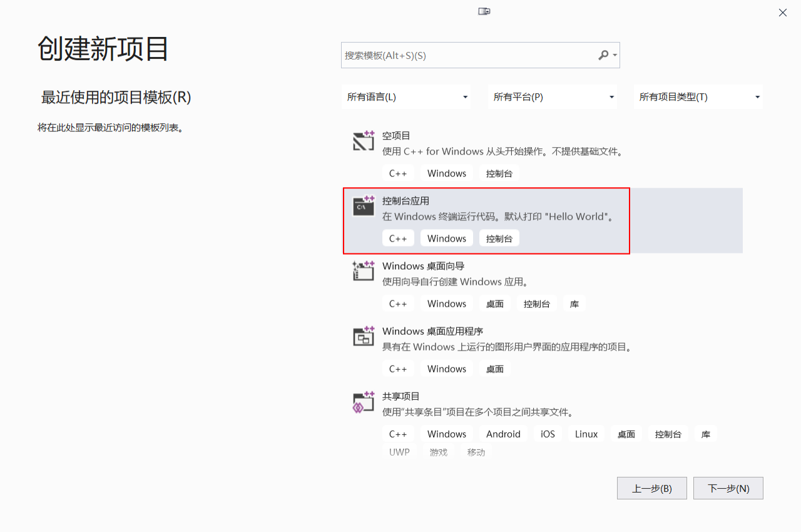Click the 移动 tag under 共享项目

(476, 452)
